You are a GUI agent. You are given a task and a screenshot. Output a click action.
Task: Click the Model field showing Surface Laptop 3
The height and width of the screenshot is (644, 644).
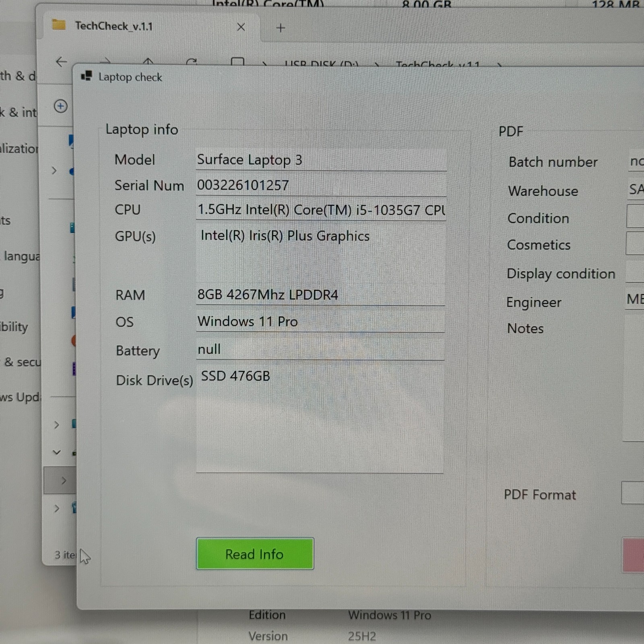click(x=321, y=160)
